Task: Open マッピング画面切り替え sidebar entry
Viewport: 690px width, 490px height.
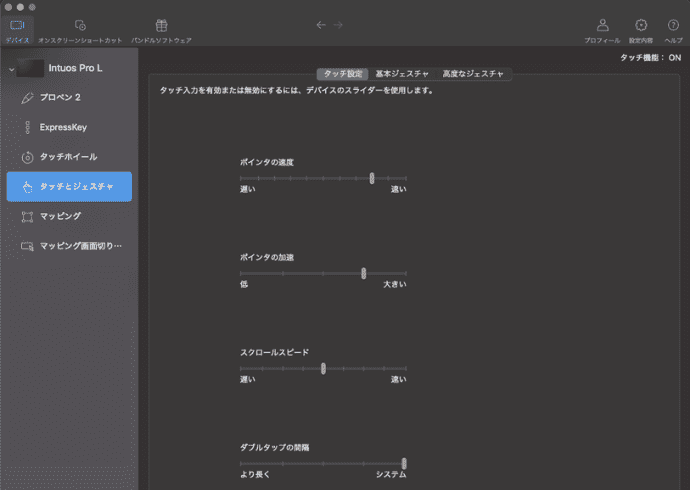Action: click(68, 245)
